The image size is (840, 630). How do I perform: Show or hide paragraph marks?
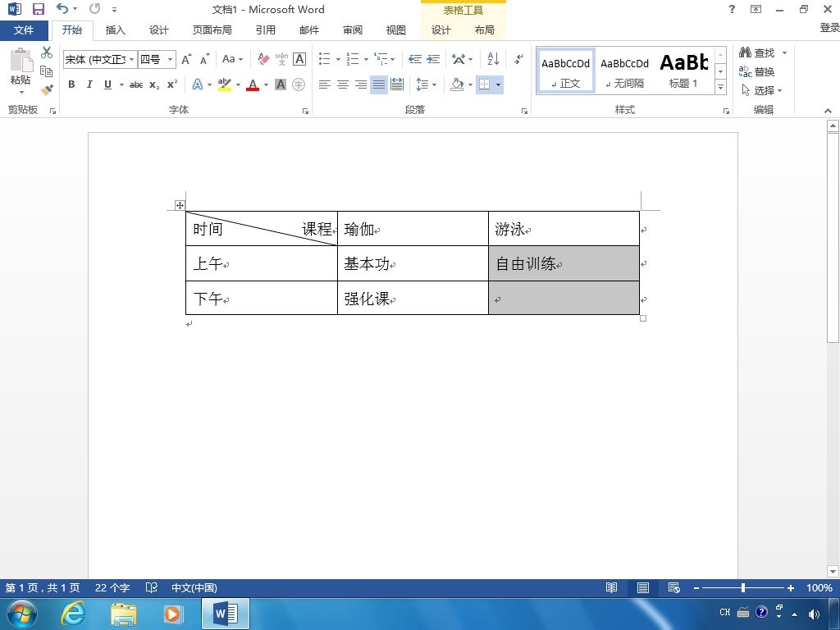pyautogui.click(x=518, y=59)
